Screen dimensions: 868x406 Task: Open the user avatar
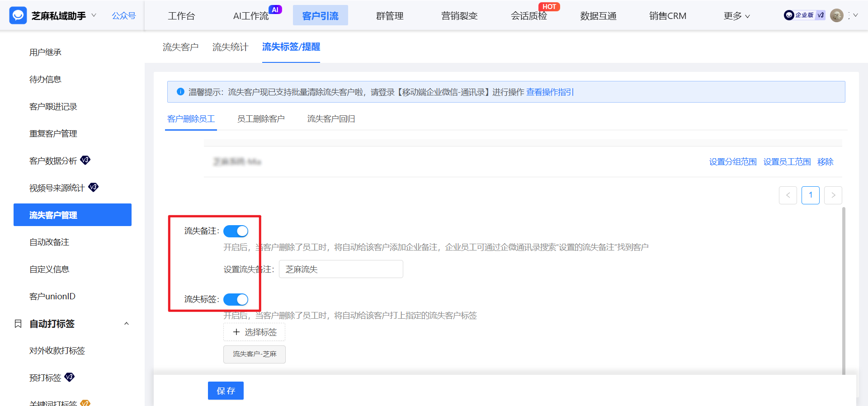[x=837, y=15]
